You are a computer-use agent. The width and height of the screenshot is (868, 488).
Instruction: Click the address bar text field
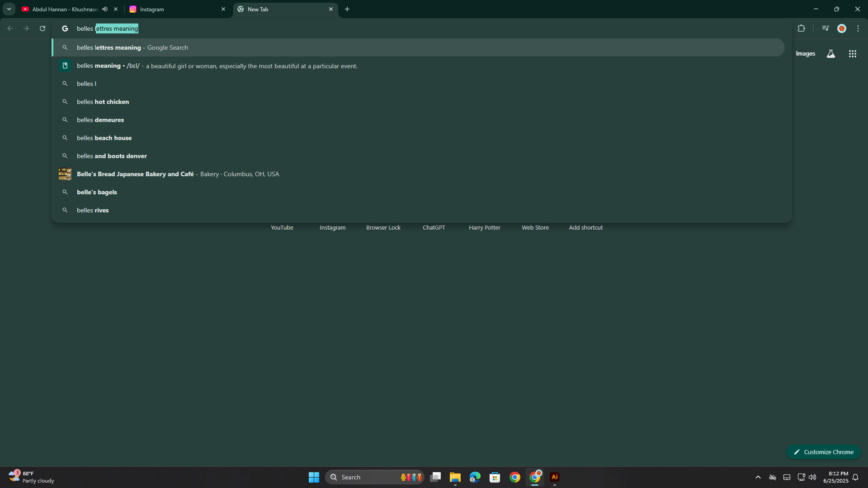point(420,28)
